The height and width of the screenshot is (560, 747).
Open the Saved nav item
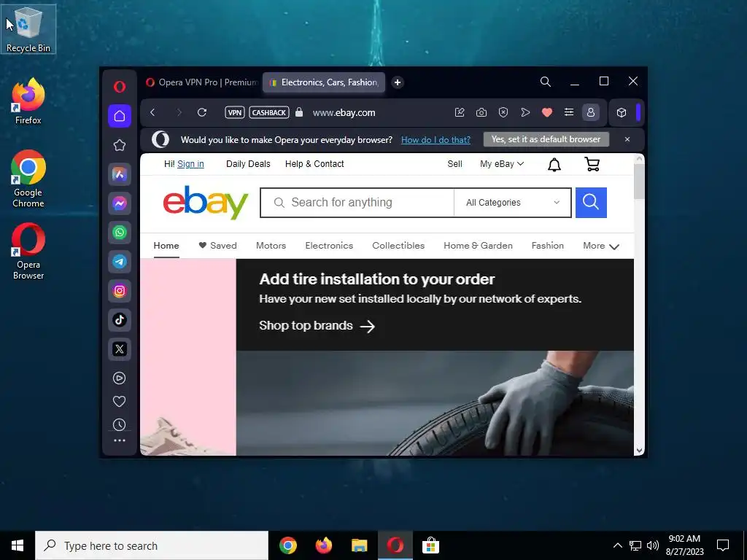click(x=217, y=246)
